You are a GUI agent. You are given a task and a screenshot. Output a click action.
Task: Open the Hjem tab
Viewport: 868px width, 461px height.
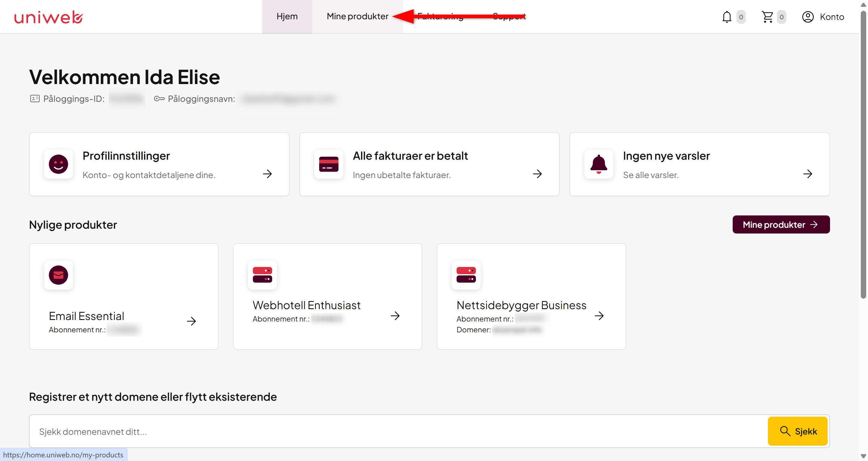point(287,17)
